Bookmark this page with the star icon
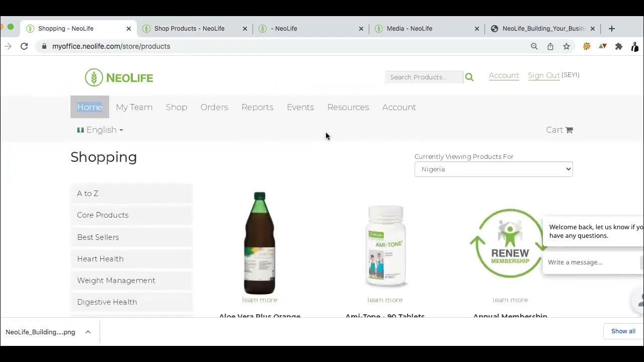This screenshot has width=644, height=362. 567,46
